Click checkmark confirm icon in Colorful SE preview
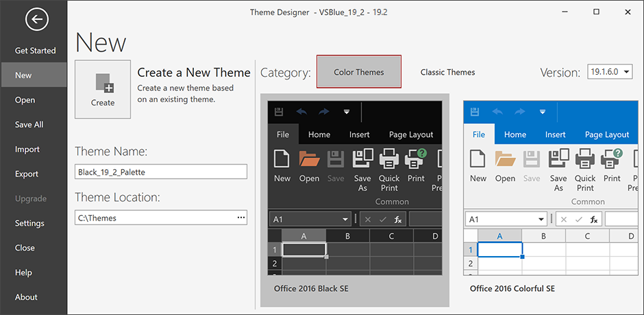644x315 pixels. (579, 219)
